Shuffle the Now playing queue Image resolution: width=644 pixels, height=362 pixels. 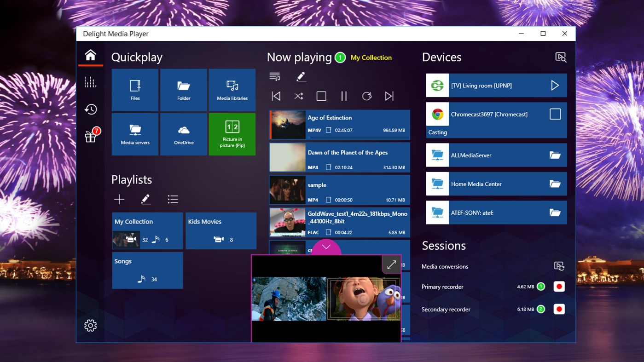(x=298, y=96)
